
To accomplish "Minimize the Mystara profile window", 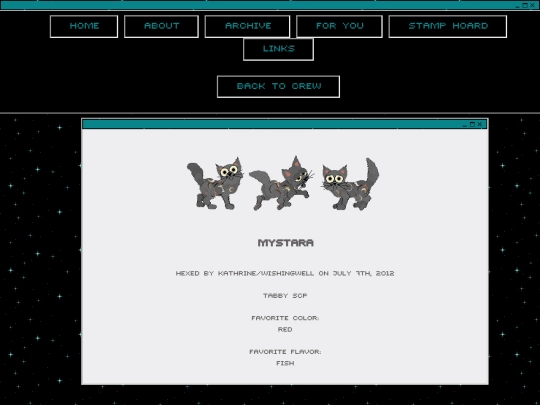I will [465, 125].
